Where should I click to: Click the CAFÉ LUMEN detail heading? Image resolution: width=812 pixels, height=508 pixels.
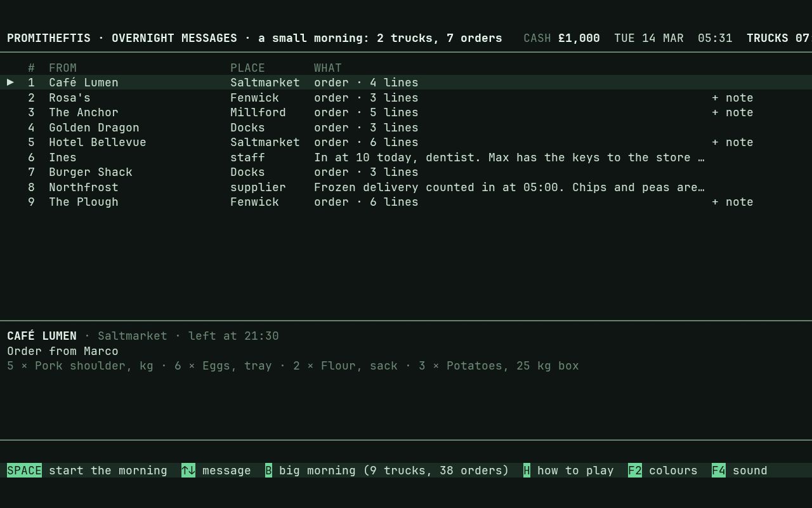(x=42, y=336)
